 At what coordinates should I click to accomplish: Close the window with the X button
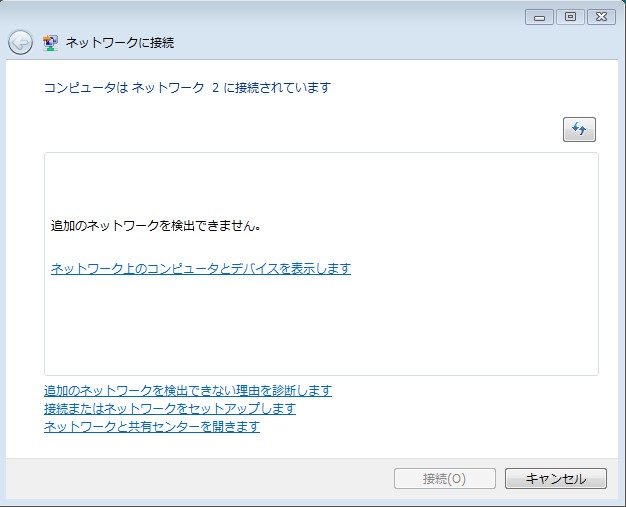point(602,17)
